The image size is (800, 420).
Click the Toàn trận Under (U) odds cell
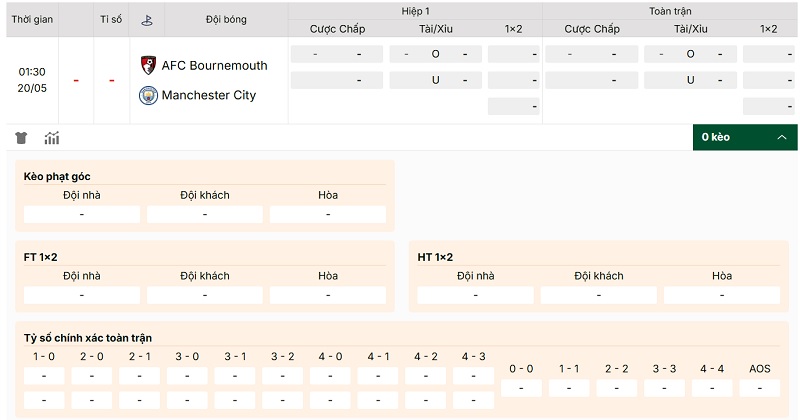pos(690,80)
